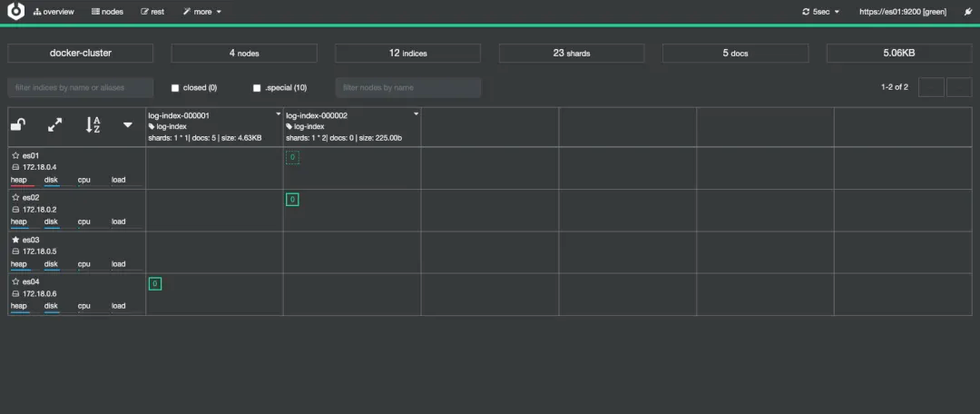Open the rest tab

point(152,12)
